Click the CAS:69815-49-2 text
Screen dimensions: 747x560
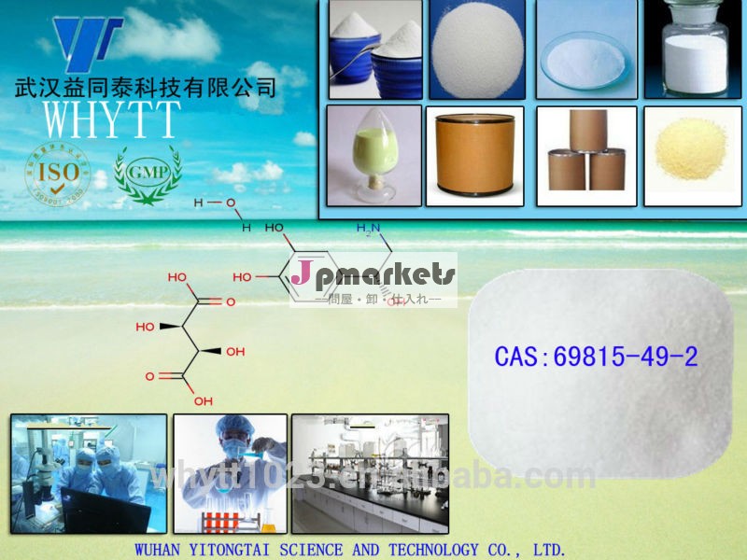point(596,357)
